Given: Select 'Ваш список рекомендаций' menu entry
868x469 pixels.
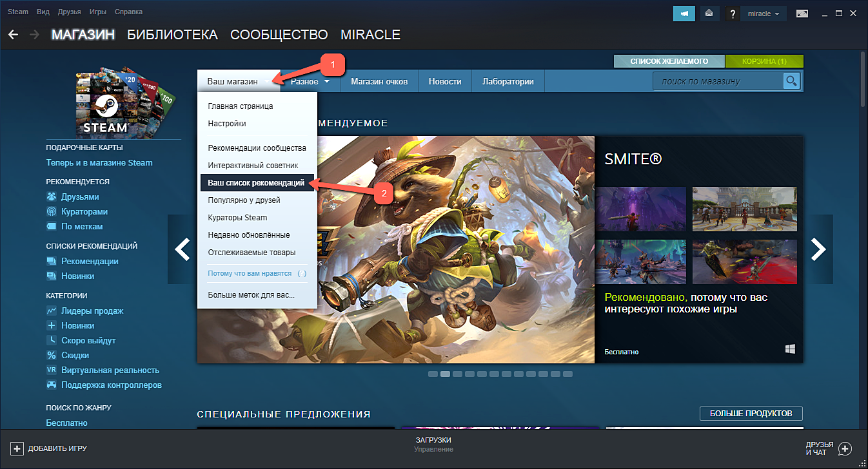Looking at the screenshot, I should coord(256,183).
